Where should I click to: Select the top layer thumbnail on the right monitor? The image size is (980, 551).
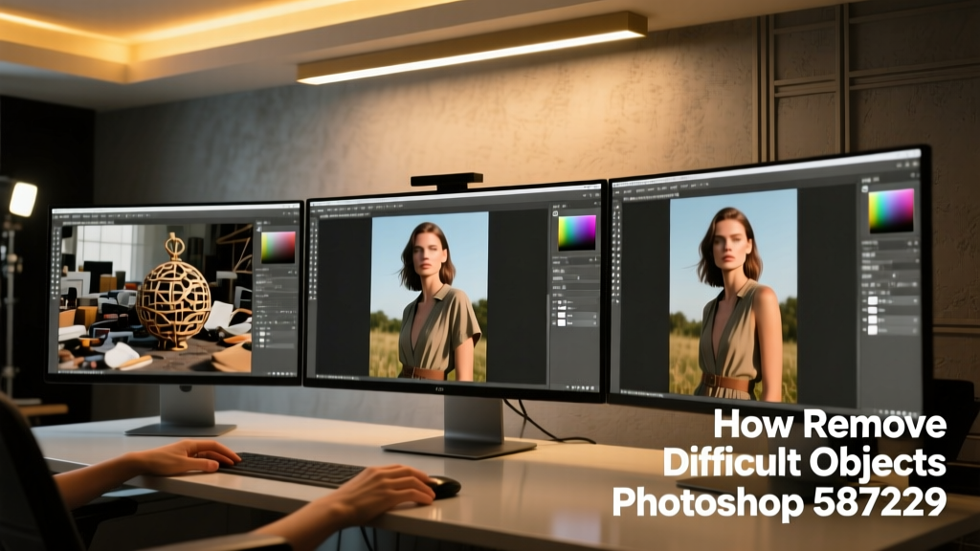pos(873,301)
